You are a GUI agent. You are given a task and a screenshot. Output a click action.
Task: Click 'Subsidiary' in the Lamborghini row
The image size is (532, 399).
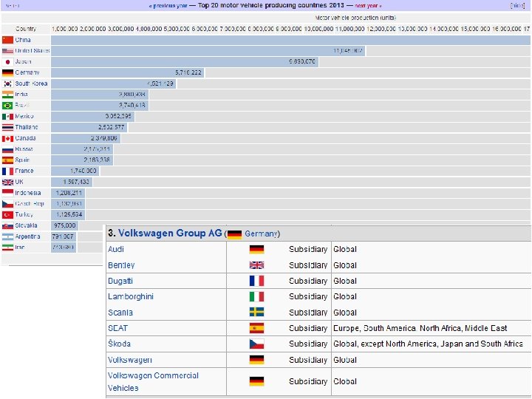[308, 297]
